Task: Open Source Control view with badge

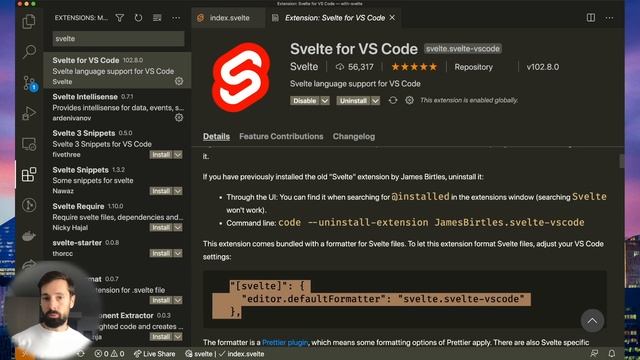Action: 29,83
